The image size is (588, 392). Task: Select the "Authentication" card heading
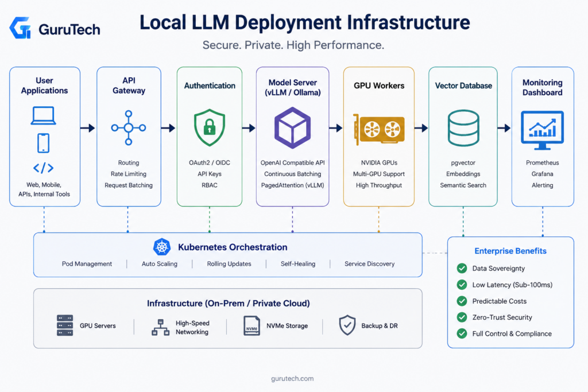point(210,86)
